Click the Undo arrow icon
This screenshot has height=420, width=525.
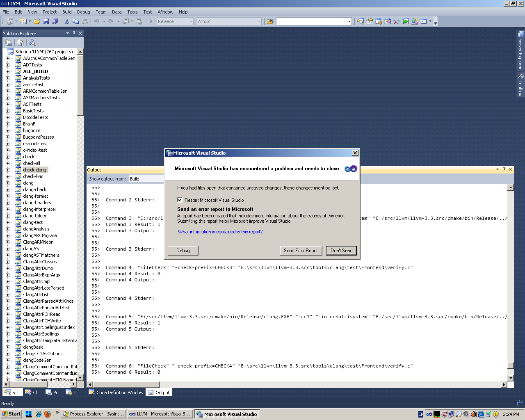tap(97, 21)
